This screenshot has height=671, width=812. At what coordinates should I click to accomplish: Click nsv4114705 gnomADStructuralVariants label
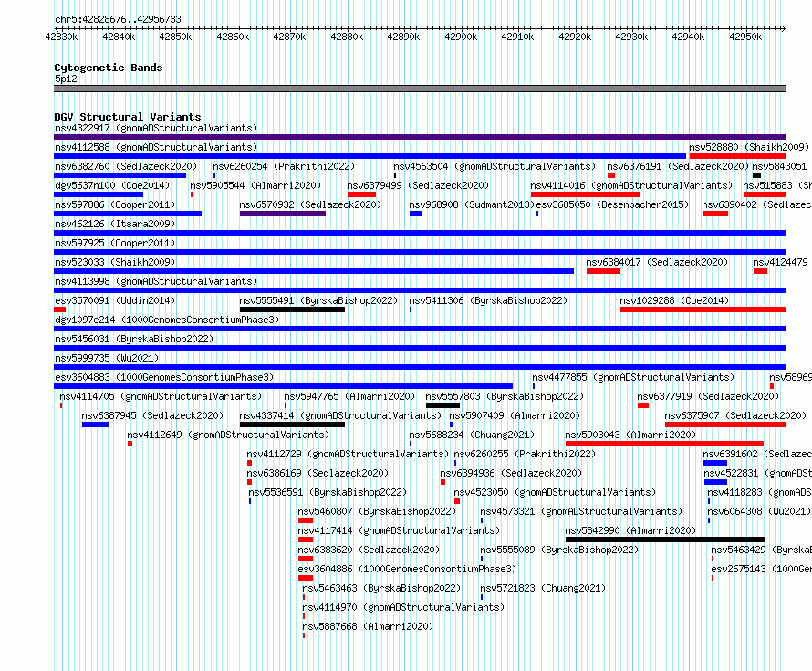[x=161, y=396]
